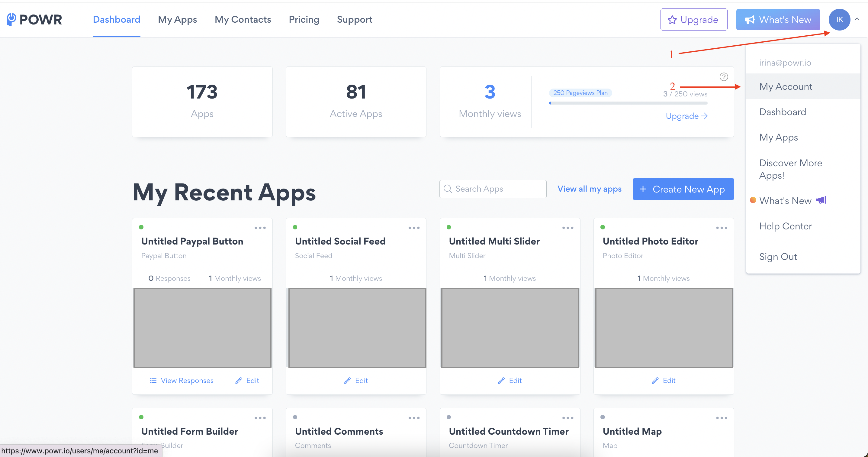Click the Upgrade star button

pyautogui.click(x=693, y=20)
